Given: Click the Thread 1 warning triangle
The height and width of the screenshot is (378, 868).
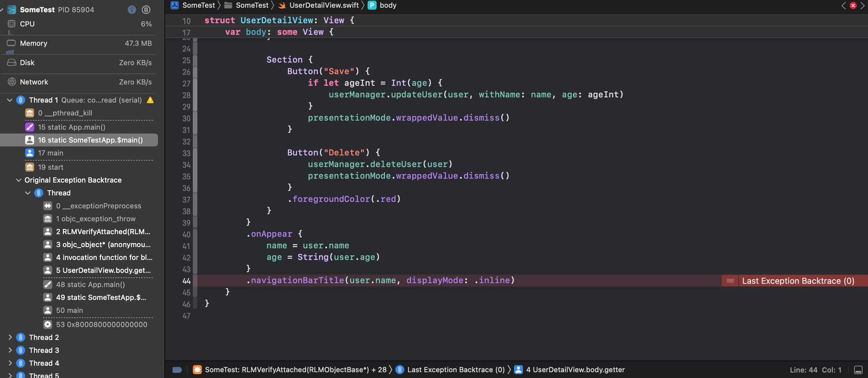Looking at the screenshot, I should 151,100.
